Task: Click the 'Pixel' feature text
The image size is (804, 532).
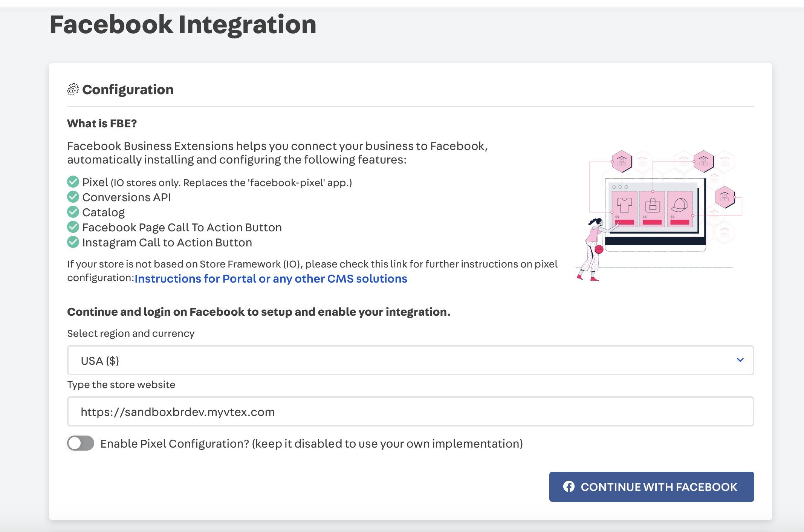Action: coord(95,182)
